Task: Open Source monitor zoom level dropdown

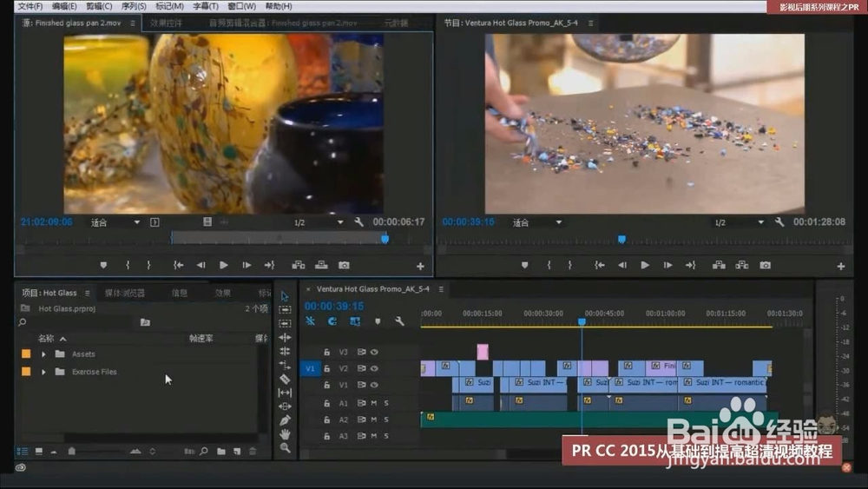Action: click(x=115, y=222)
